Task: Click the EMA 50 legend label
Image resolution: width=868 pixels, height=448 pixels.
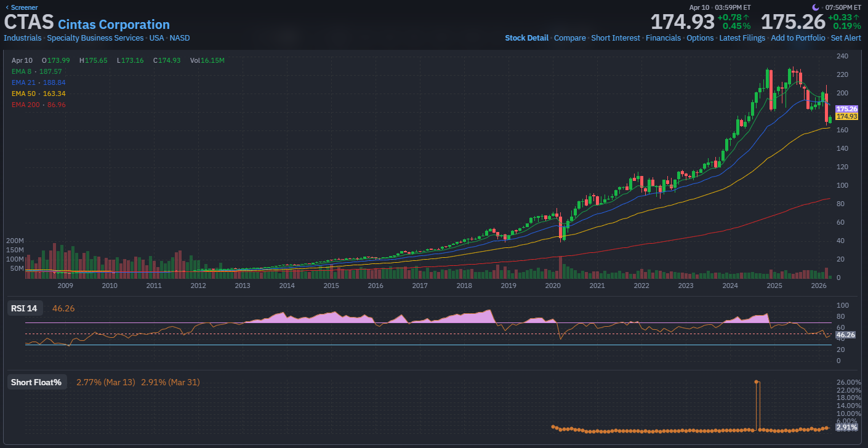Action: click(38, 94)
